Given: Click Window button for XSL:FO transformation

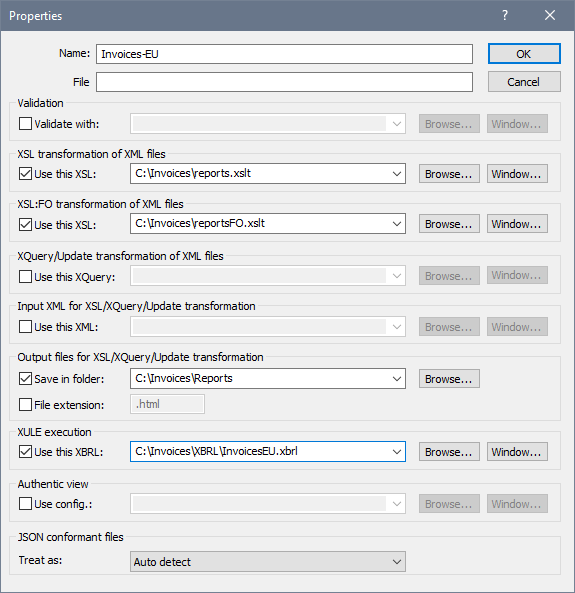Looking at the screenshot, I should click(x=517, y=224).
